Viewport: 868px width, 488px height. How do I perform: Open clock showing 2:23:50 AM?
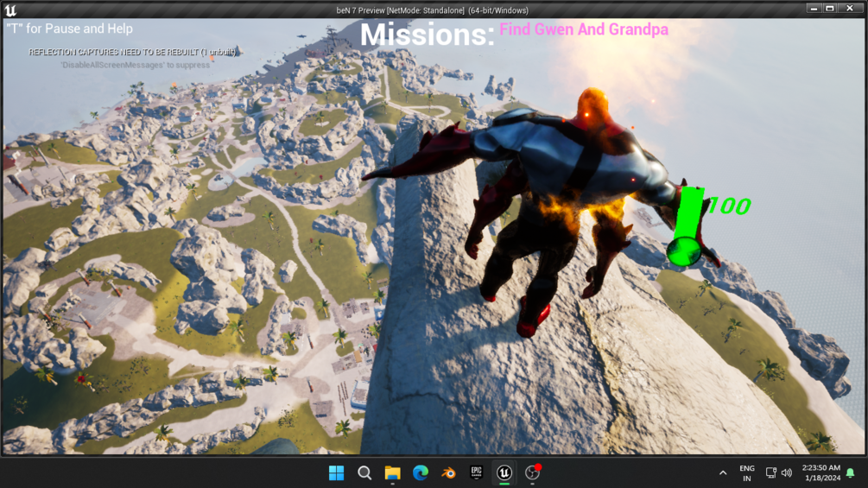point(821,473)
